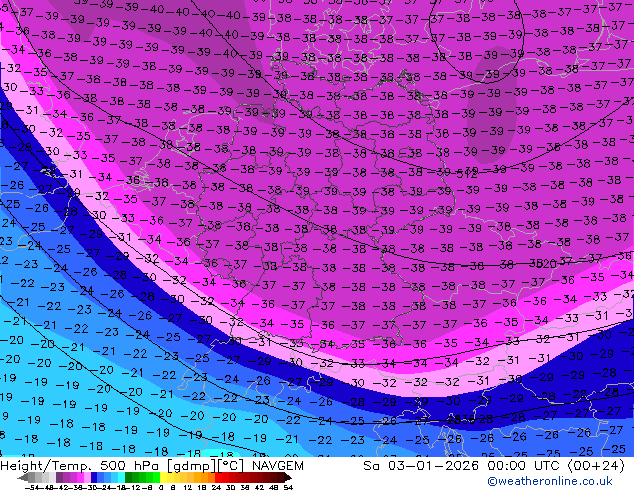Click the Sa 03-01-2026 00:00 UTC forecast date
Screen dimensions: 634x490
[x=461, y=466]
